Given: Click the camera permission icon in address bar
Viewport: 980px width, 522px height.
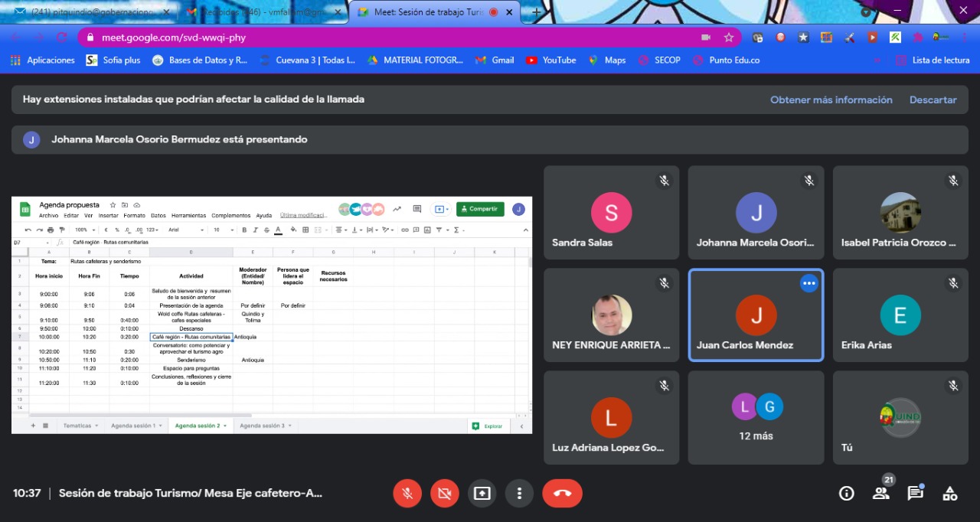Looking at the screenshot, I should [x=705, y=37].
